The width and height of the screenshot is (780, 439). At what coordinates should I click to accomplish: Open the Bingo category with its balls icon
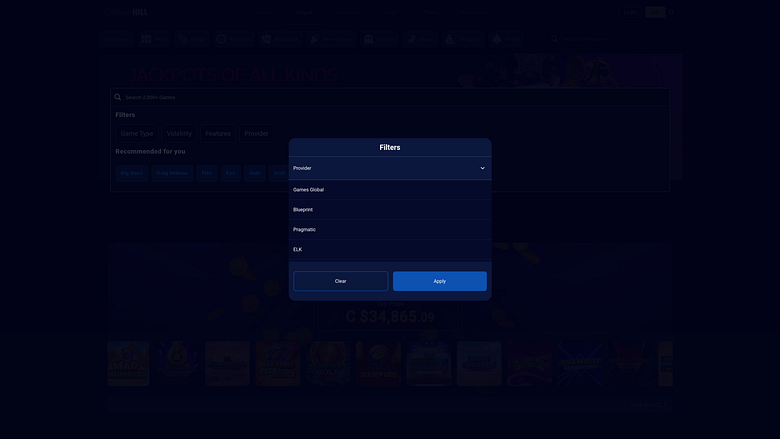pos(192,39)
